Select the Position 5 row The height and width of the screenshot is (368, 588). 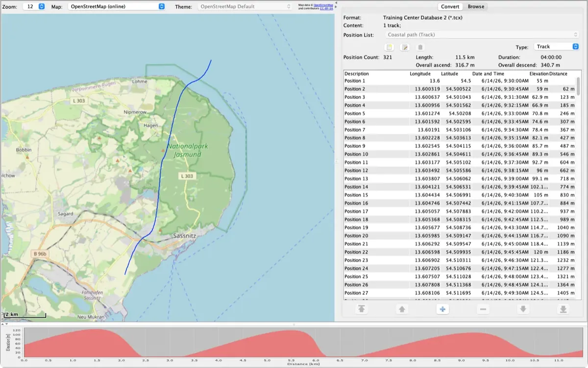pyautogui.click(x=460, y=114)
